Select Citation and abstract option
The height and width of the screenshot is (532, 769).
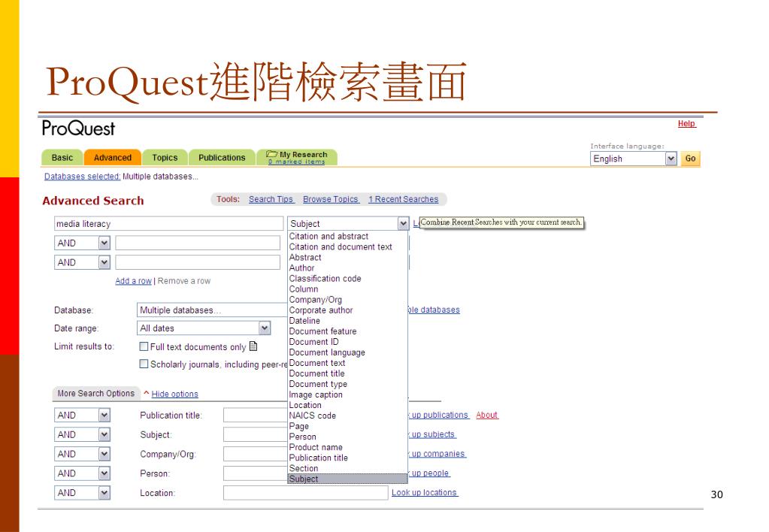347,237
